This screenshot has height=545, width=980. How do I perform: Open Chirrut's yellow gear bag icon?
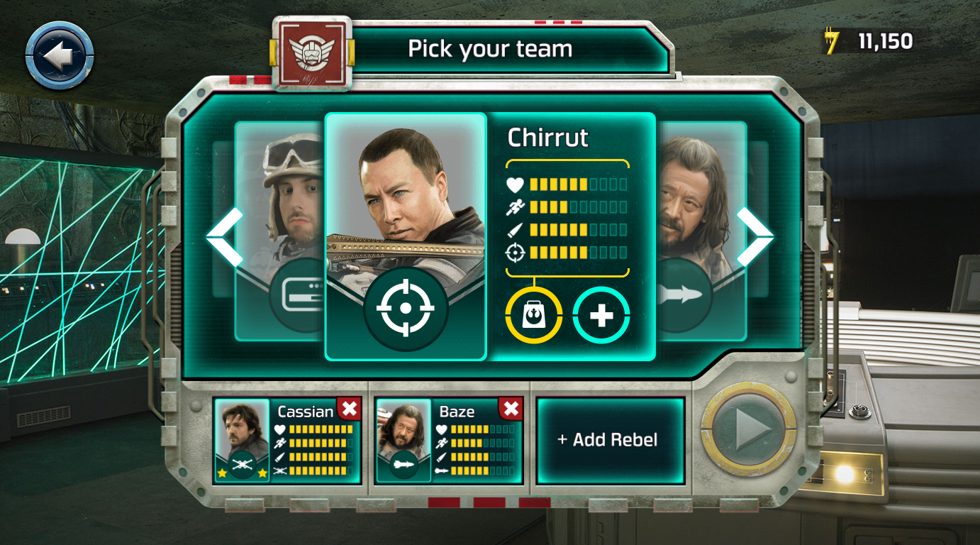(x=533, y=315)
